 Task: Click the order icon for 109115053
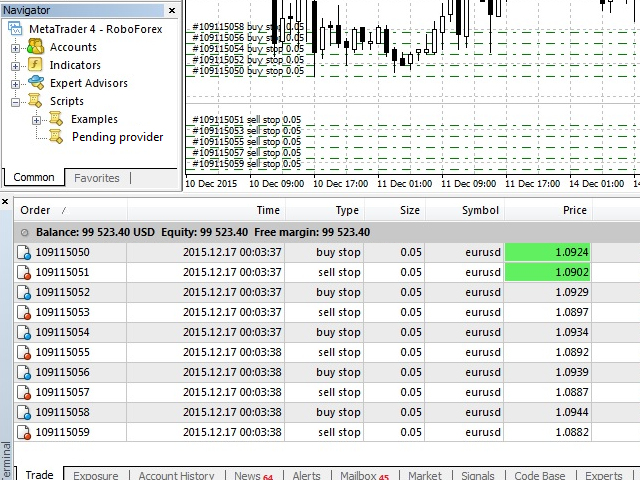pos(24,312)
